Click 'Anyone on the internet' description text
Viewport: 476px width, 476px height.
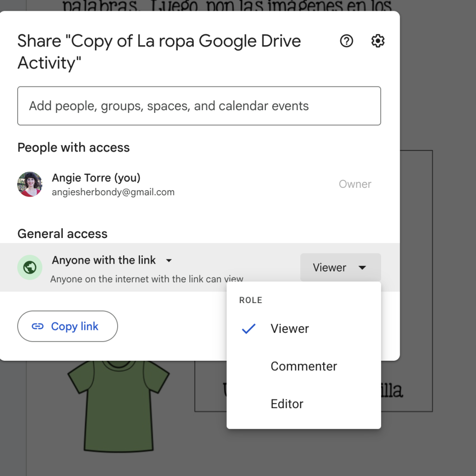click(x=147, y=279)
